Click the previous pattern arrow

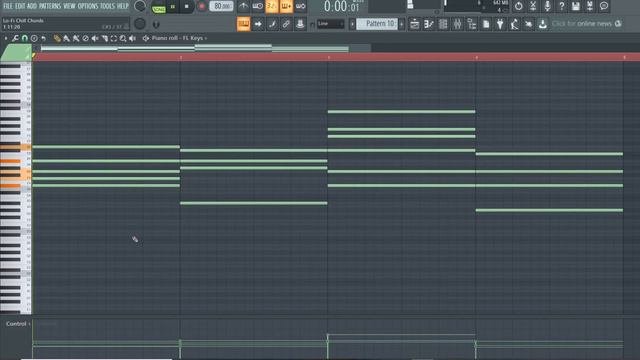(352, 24)
